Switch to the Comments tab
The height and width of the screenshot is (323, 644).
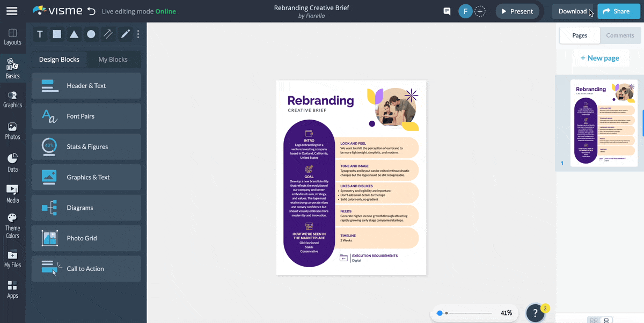click(620, 35)
